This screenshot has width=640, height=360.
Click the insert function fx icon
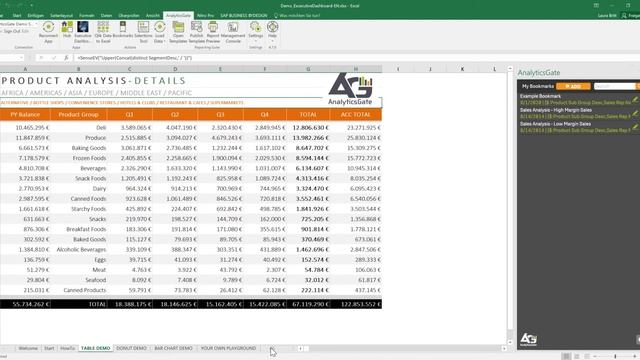66,58
